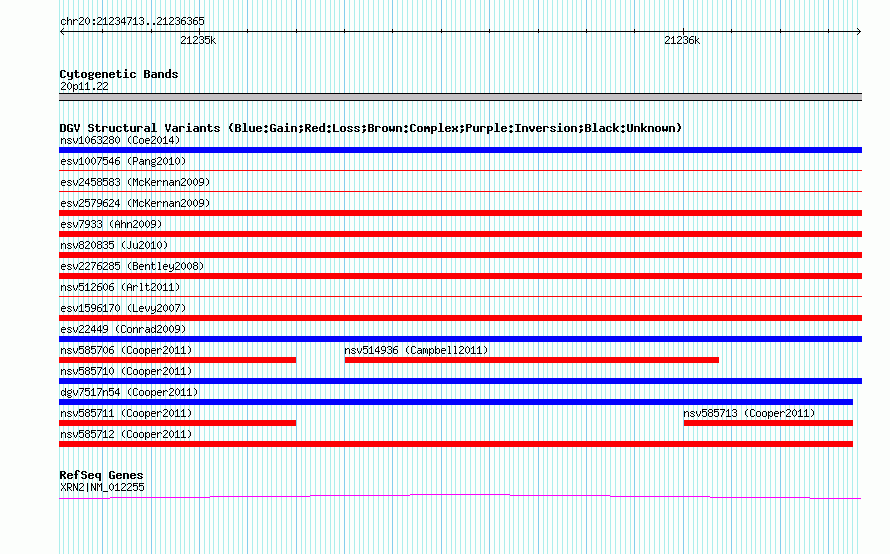Viewport: 890px width, 554px height.
Task: Select the red esv2579624 loss bar
Action: tap(460, 213)
